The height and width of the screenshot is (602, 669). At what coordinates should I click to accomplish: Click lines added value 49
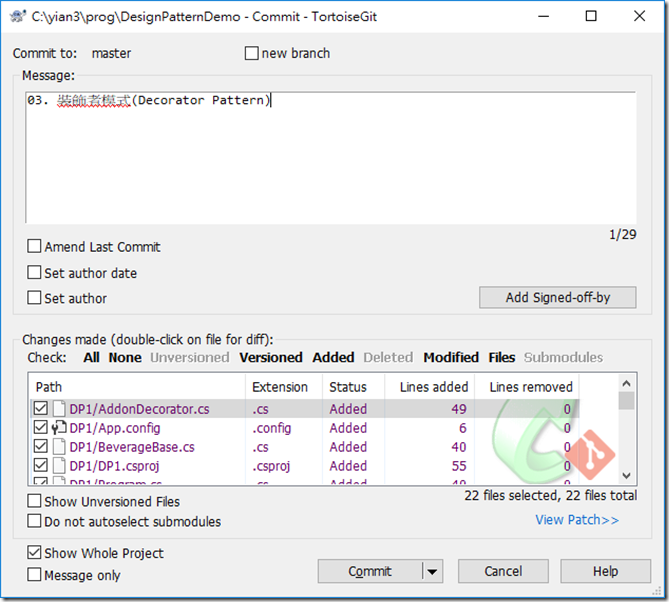(x=459, y=409)
